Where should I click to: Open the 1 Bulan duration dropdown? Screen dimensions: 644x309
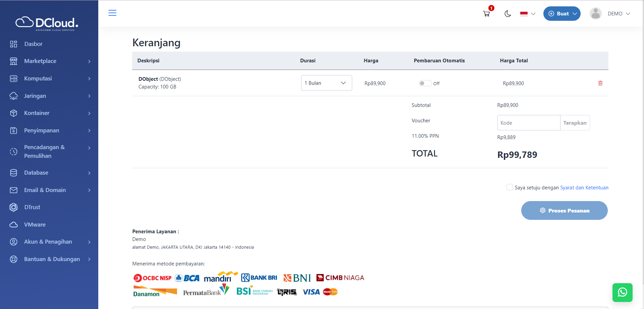point(326,83)
